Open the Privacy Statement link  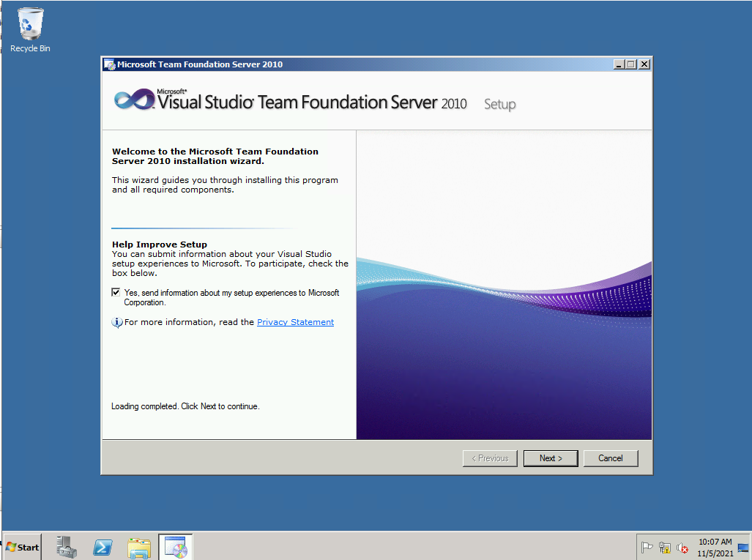point(295,322)
